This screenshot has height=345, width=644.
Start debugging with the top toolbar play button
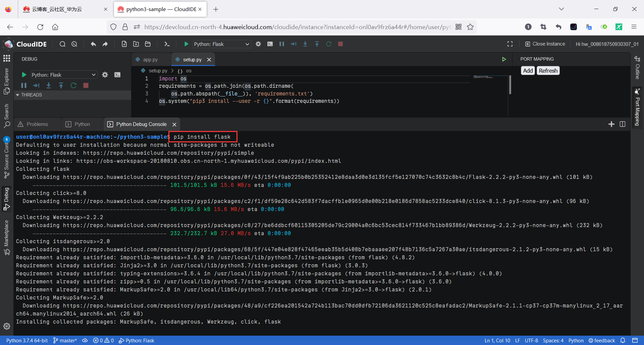point(186,44)
